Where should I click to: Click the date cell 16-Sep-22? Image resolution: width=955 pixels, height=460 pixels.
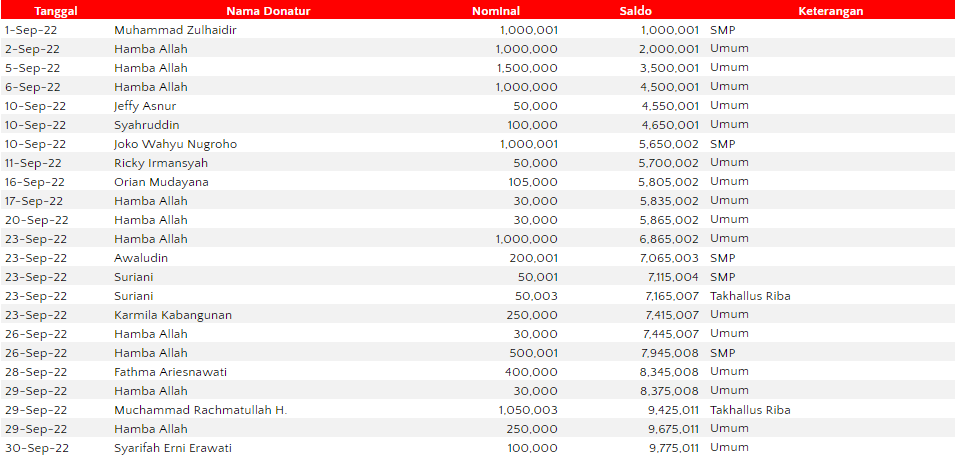tap(35, 182)
